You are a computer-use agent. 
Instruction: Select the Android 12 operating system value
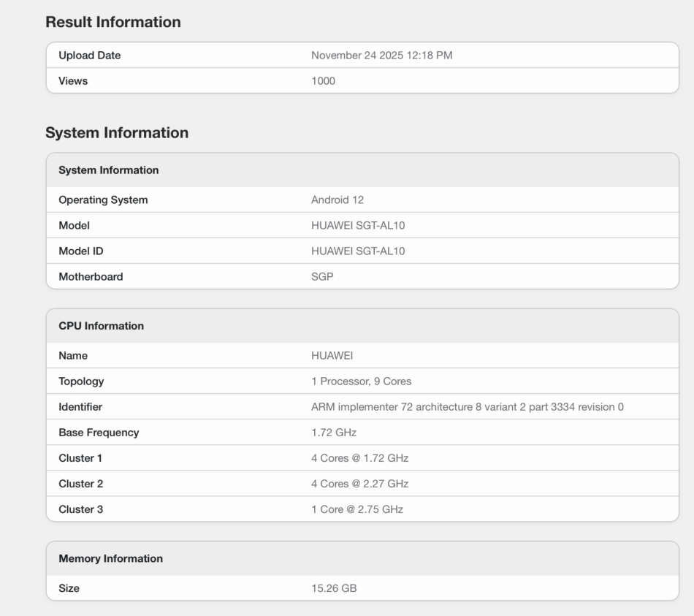(x=337, y=199)
